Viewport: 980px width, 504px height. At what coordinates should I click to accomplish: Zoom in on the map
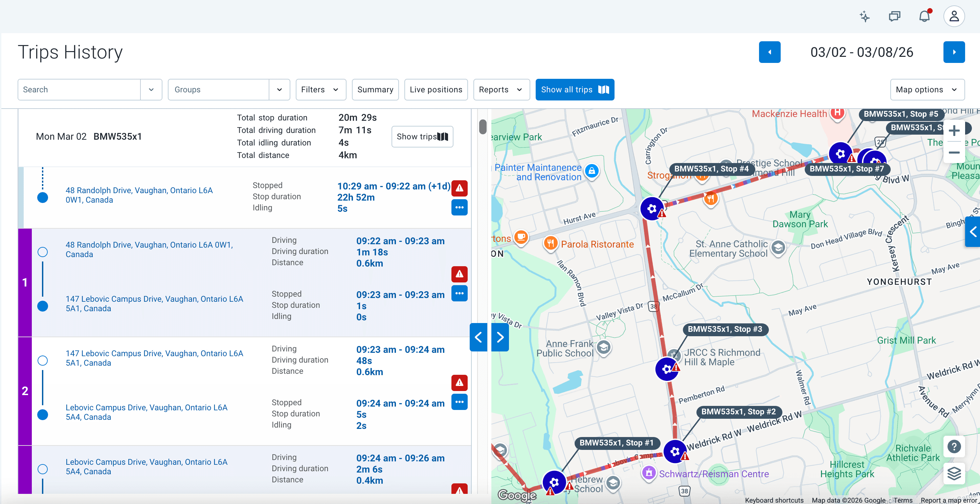(x=954, y=131)
